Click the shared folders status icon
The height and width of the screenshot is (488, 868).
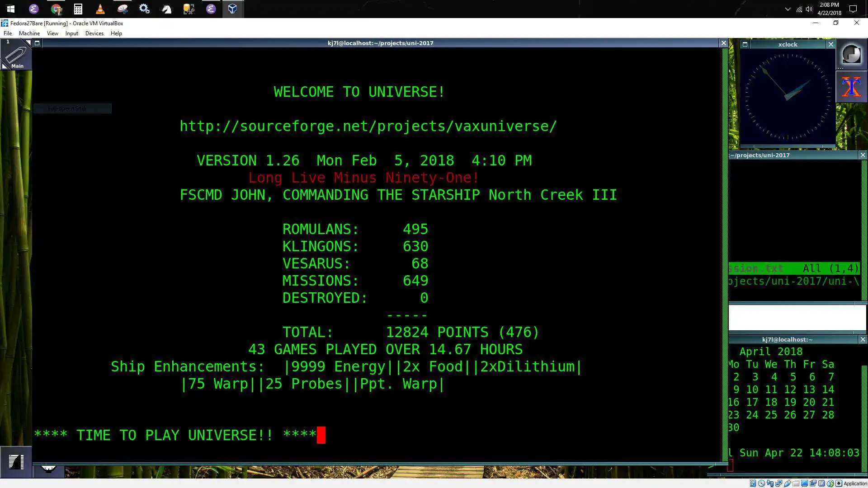point(796,483)
